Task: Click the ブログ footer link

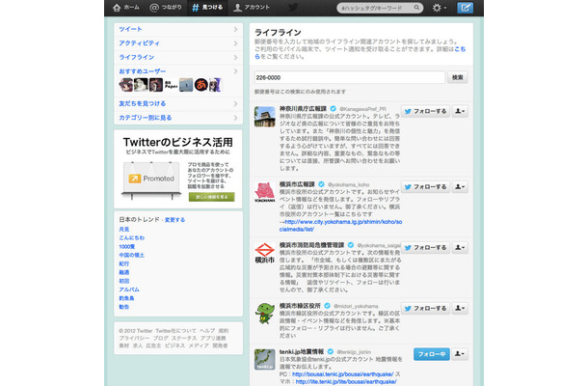Action: pyautogui.click(x=161, y=338)
